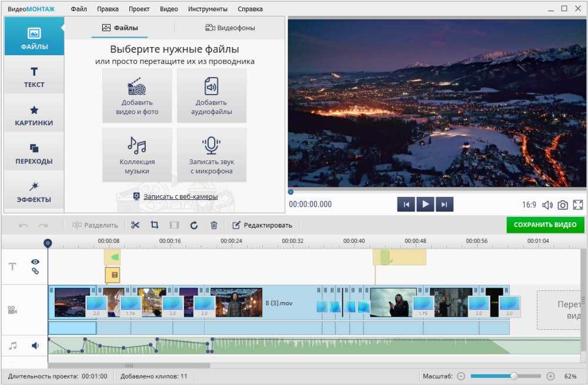Open the Правка menu
Screen dimensions: 588x385
pos(108,9)
